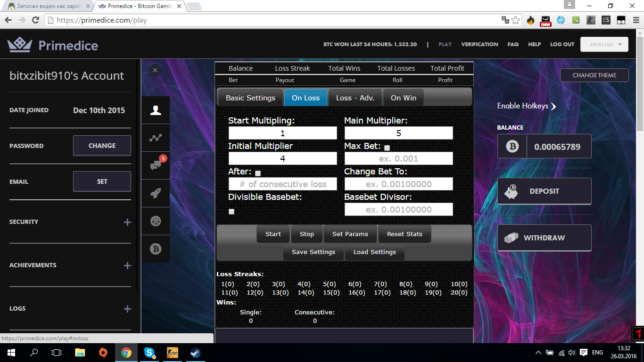
Task: Check the Divisible Basebet checkbox
Action: 231,212
